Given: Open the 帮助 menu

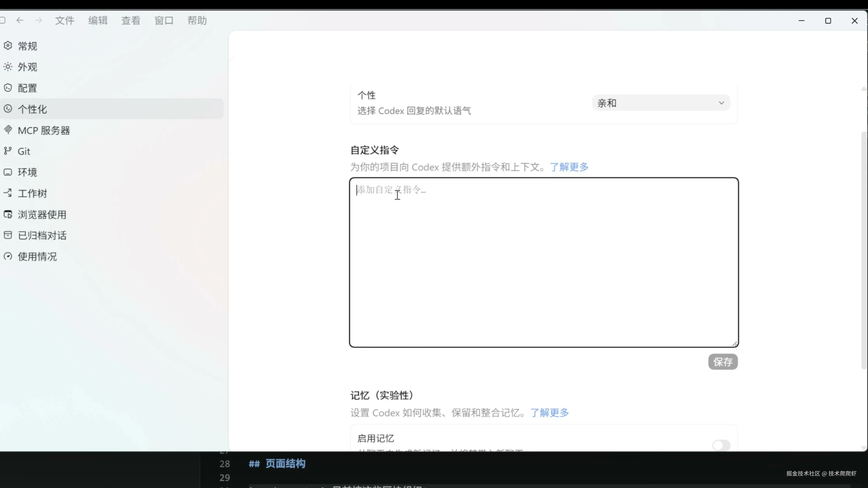Looking at the screenshot, I should click(197, 21).
